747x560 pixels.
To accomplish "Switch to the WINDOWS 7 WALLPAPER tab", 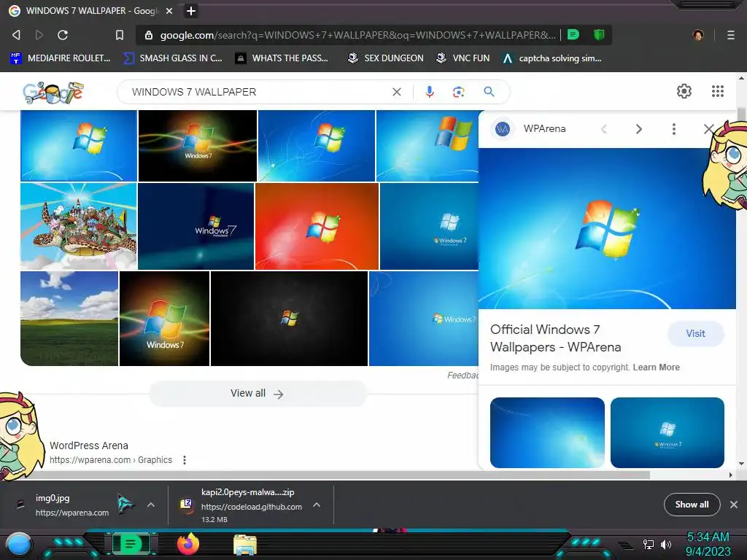I will pyautogui.click(x=90, y=11).
